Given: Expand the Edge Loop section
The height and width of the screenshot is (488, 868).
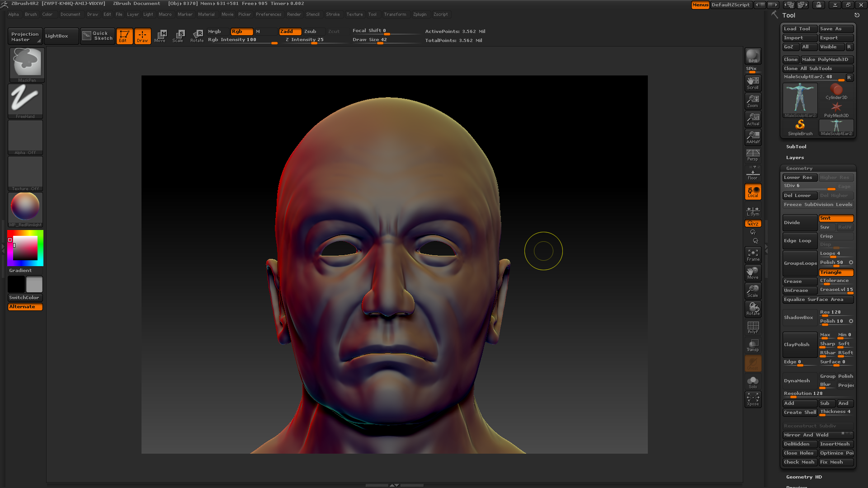Looking at the screenshot, I should pos(800,241).
